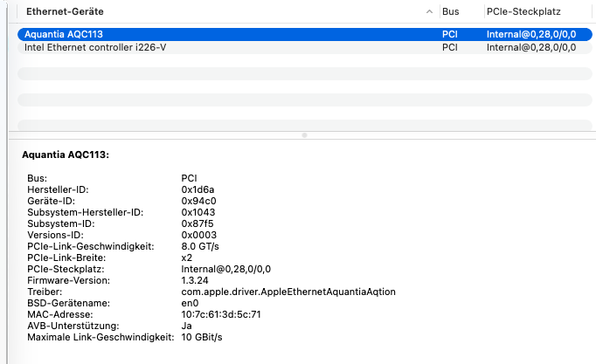This screenshot has height=364, width=596.
Task: Click PCIe slot cell of Aquantia AQC113 row
Action: 531,35
